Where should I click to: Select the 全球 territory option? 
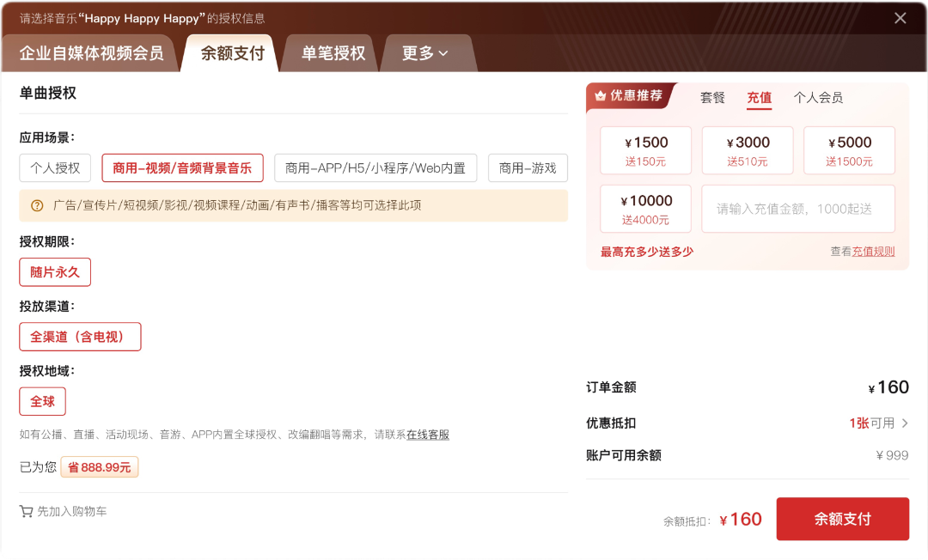coord(43,401)
